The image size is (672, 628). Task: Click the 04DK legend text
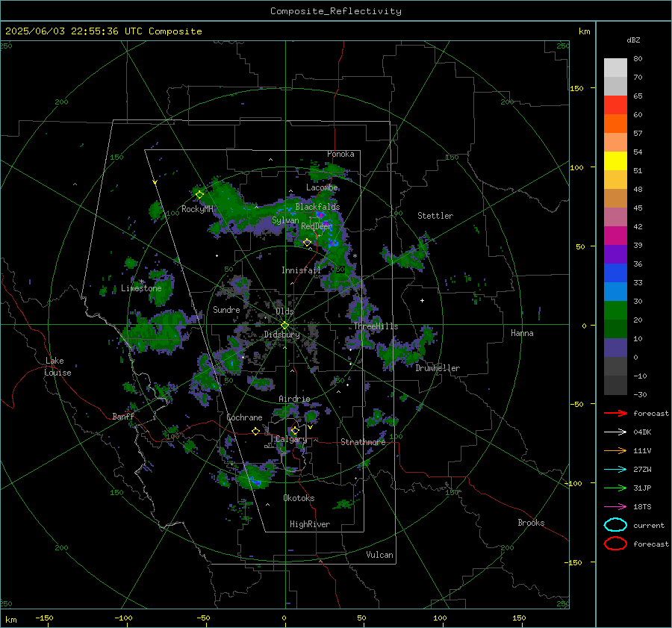pyautogui.click(x=642, y=432)
